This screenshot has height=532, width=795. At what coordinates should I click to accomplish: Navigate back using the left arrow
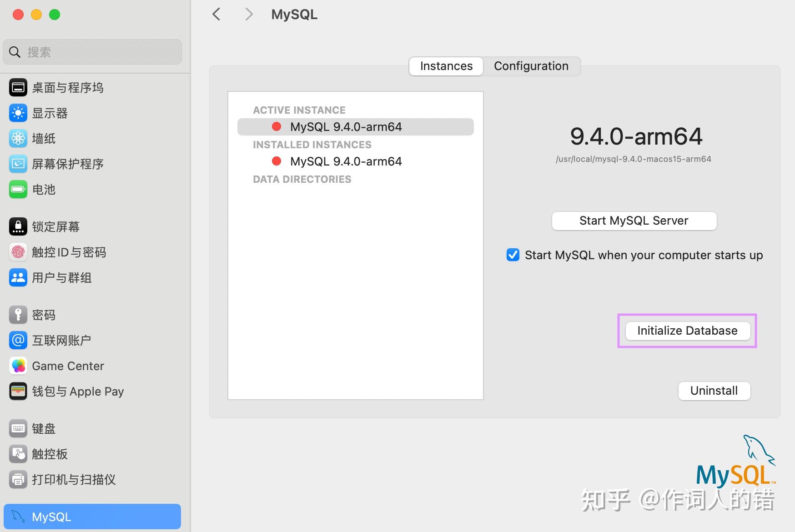tap(216, 14)
